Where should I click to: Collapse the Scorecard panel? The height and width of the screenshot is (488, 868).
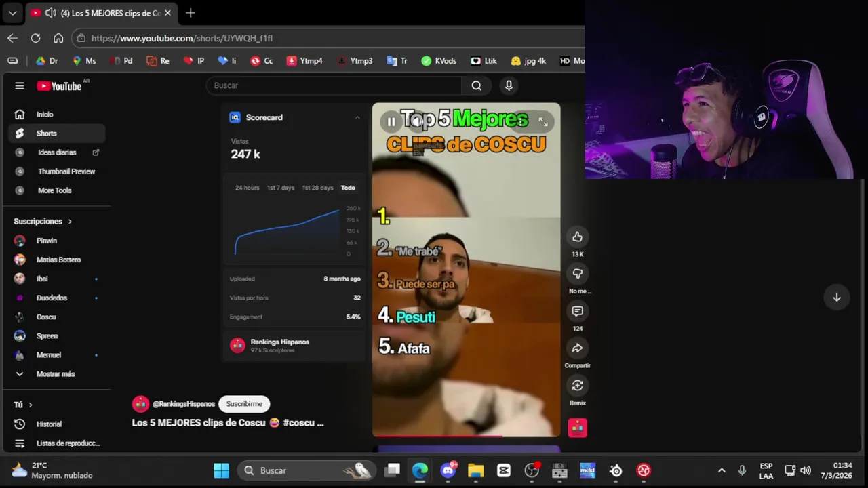(x=357, y=117)
